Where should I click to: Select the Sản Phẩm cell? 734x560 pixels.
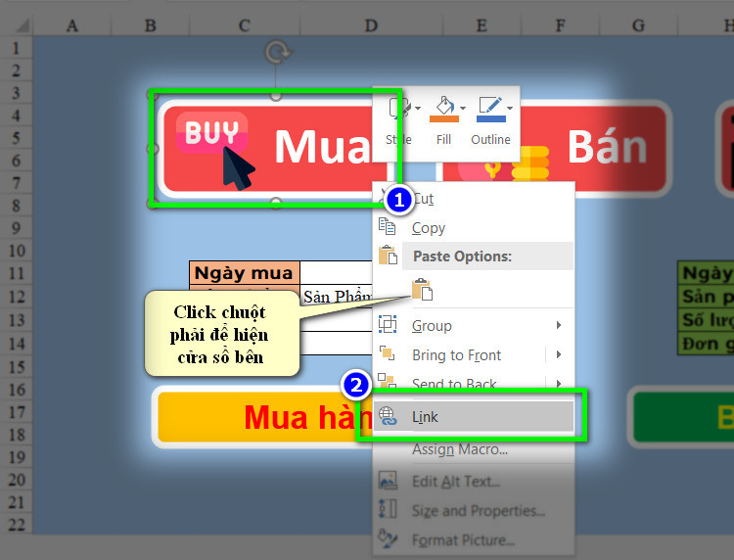337,296
